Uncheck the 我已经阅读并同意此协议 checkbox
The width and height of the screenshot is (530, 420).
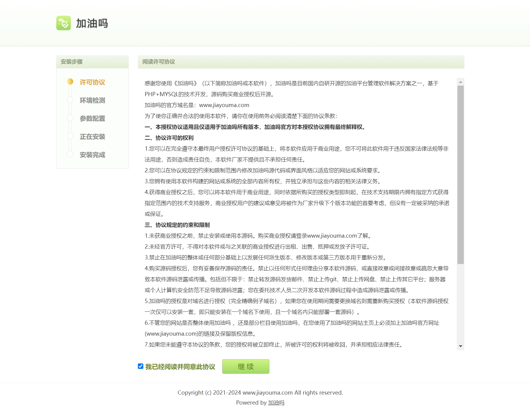click(141, 366)
